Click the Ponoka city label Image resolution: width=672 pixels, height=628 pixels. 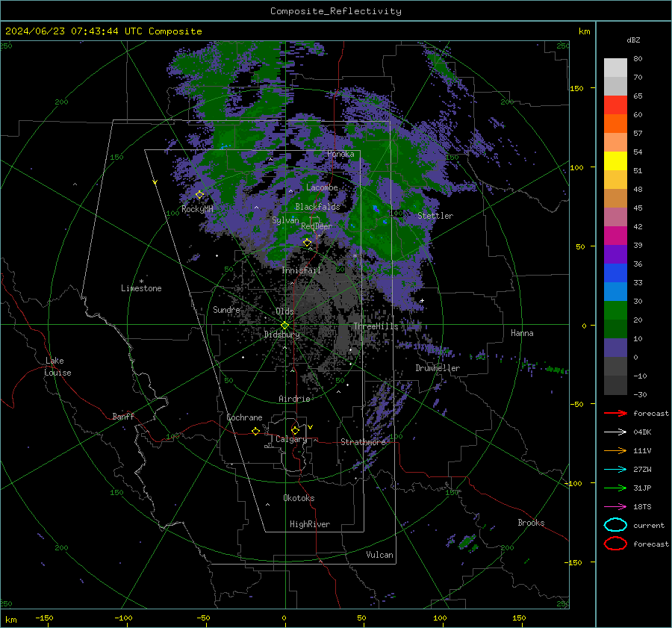pos(340,154)
